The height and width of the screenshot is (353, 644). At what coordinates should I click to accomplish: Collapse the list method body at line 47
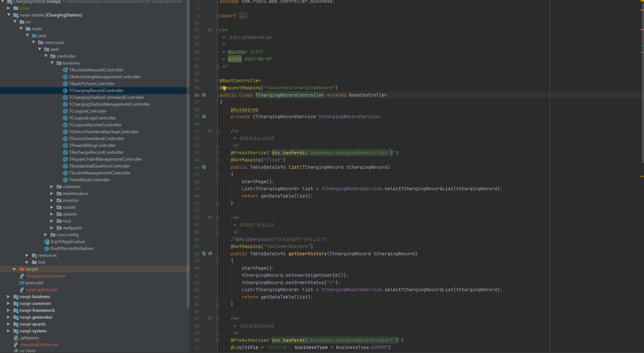(x=217, y=174)
